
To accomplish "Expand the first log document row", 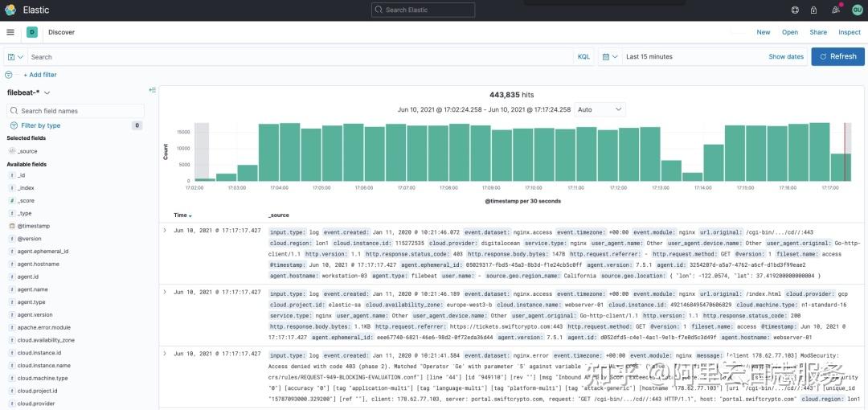I will [x=165, y=230].
